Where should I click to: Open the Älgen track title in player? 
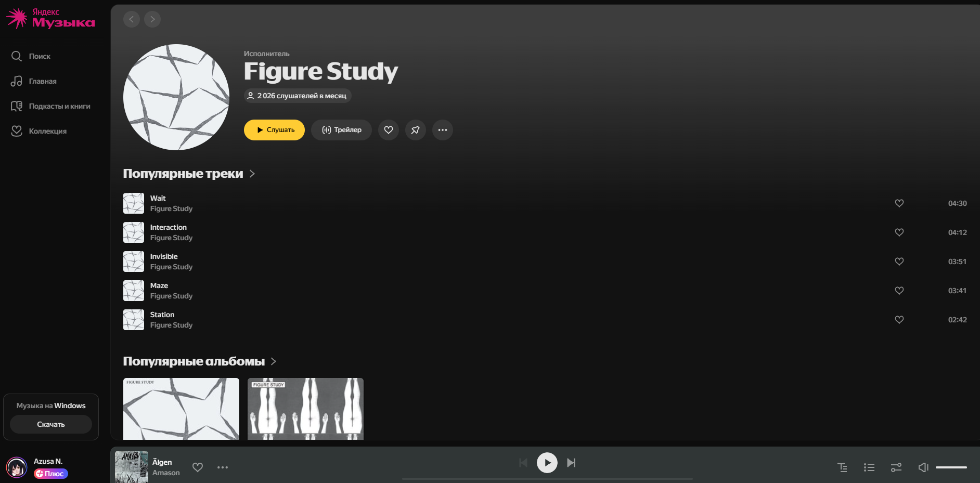pyautogui.click(x=162, y=462)
